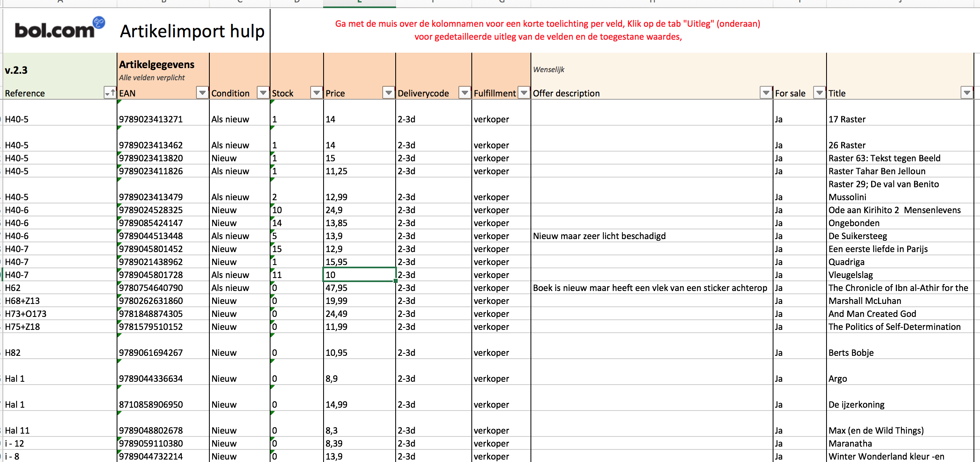Select the price cell 11,25
980x462 pixels.
360,171
